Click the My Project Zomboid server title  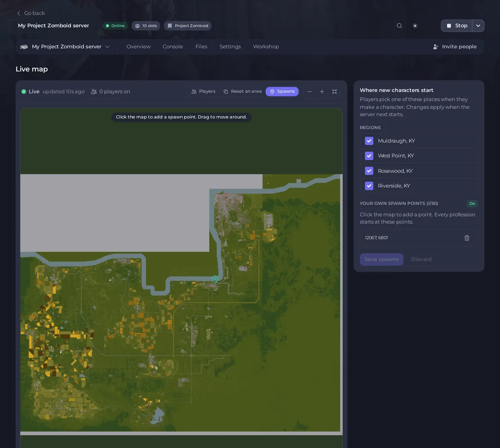[53, 26]
